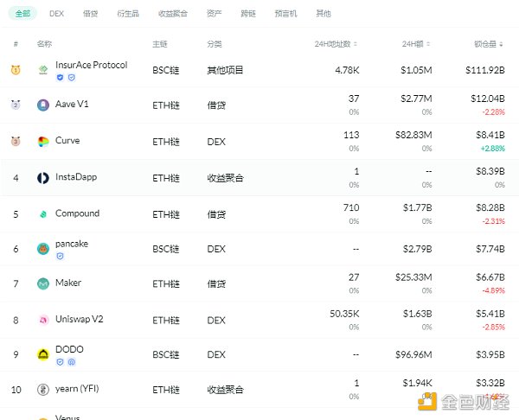The height and width of the screenshot is (420, 519).
Task: Click the rank 3 bronze medal icon
Action: [x=16, y=141]
